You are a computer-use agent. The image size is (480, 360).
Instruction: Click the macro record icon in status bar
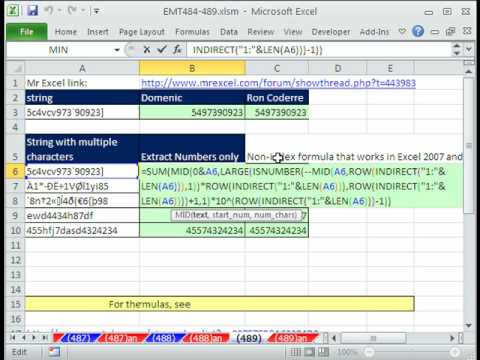pyautogui.click(x=54, y=352)
